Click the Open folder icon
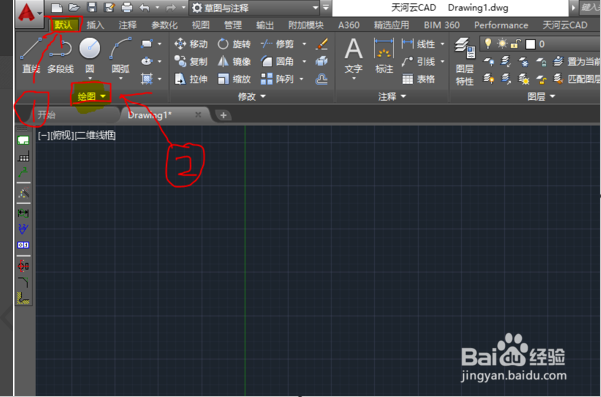The height and width of the screenshot is (397, 601). (74, 7)
